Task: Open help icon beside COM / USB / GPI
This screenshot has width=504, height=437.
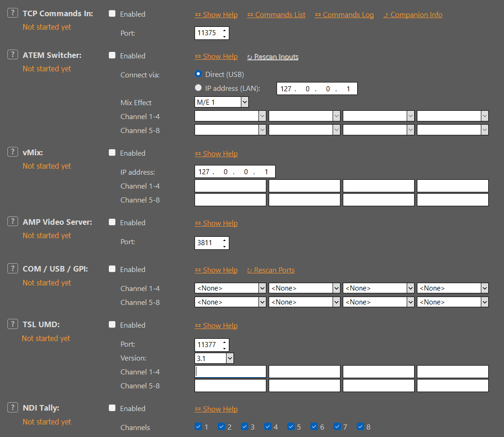Action: pyautogui.click(x=13, y=268)
